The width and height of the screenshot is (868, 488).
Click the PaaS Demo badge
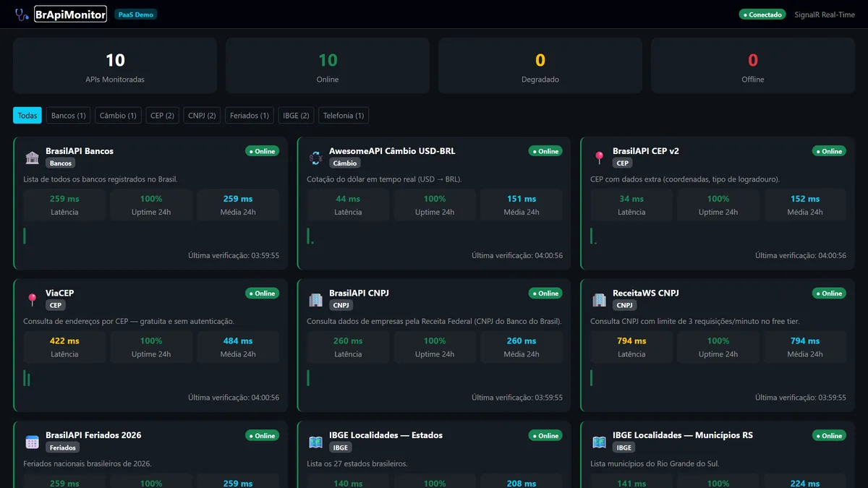click(x=135, y=14)
